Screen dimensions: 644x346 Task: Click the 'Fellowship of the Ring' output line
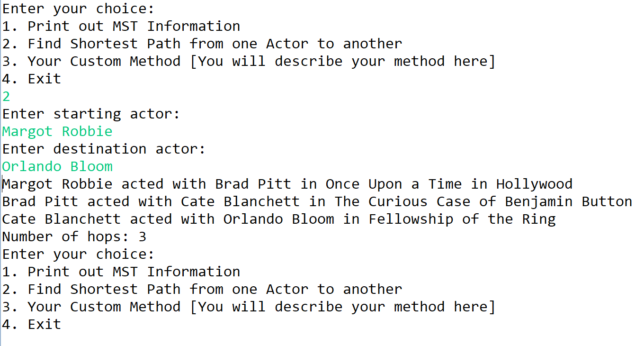pyautogui.click(x=279, y=219)
